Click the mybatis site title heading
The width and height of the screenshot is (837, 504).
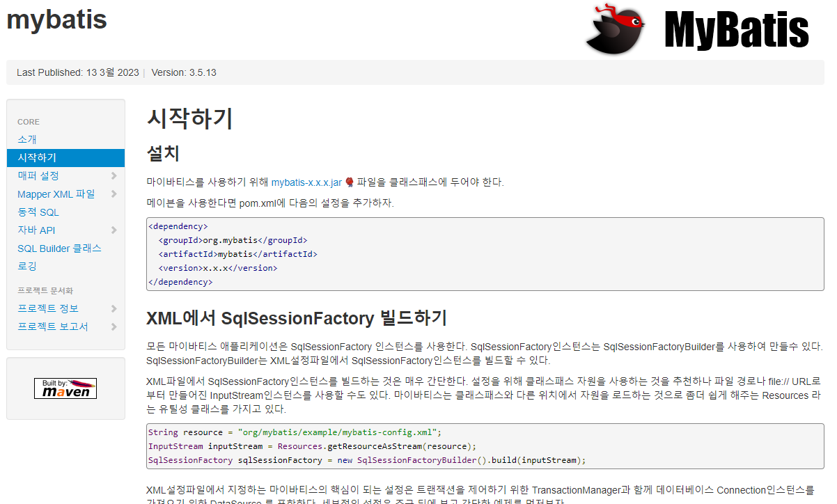(x=56, y=19)
